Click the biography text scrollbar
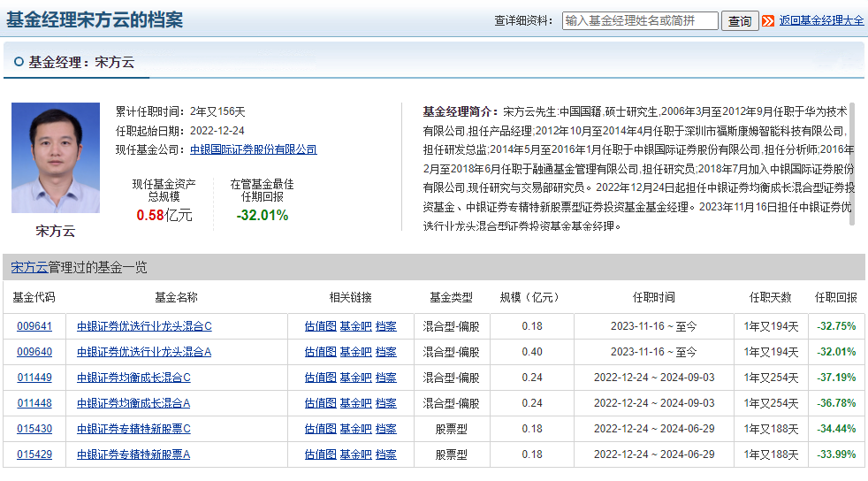The height and width of the screenshot is (481, 868). tap(852, 164)
